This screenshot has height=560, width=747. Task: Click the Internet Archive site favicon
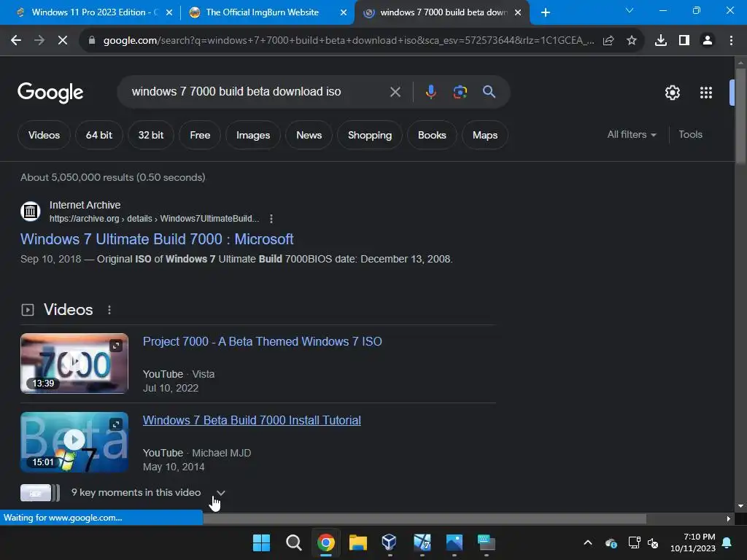tap(31, 211)
